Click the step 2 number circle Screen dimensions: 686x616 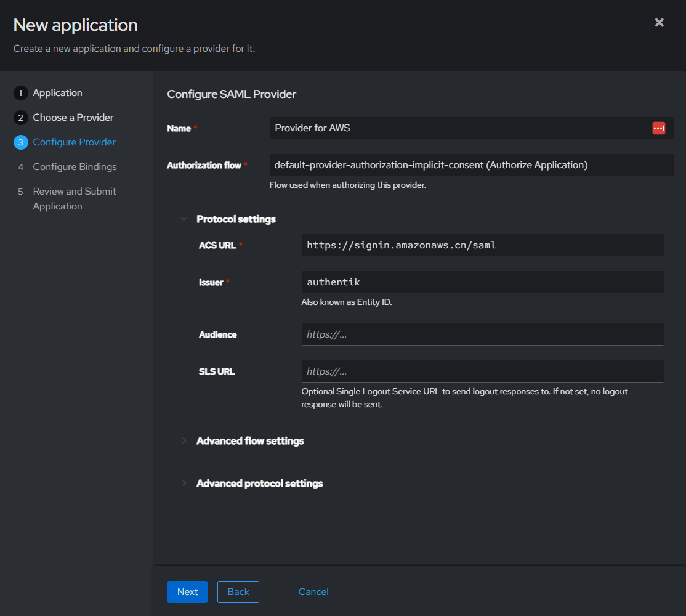pos(20,118)
